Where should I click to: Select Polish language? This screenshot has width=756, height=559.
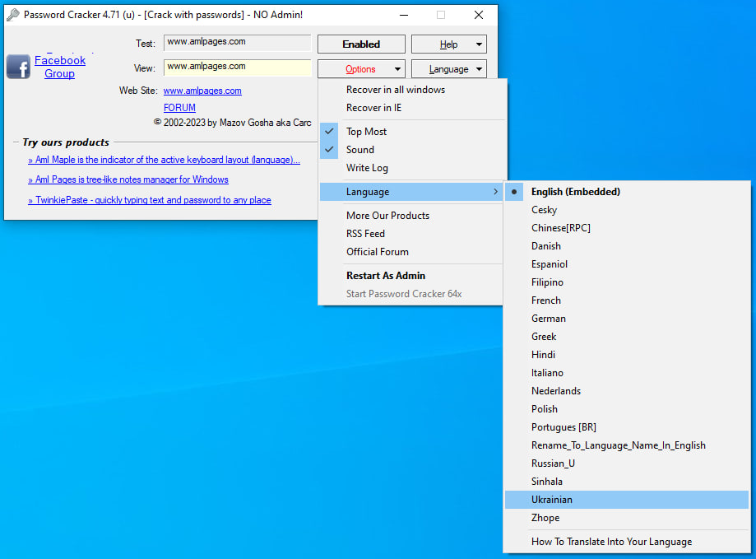tap(627, 409)
